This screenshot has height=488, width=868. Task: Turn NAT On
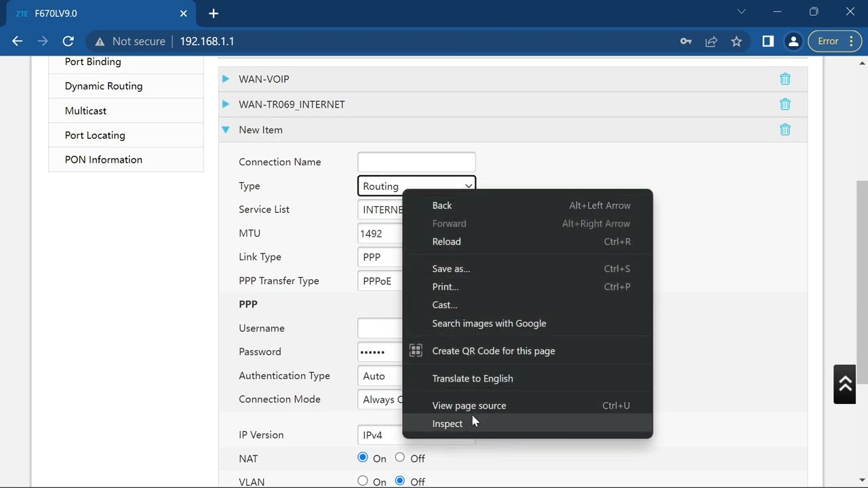click(363, 458)
